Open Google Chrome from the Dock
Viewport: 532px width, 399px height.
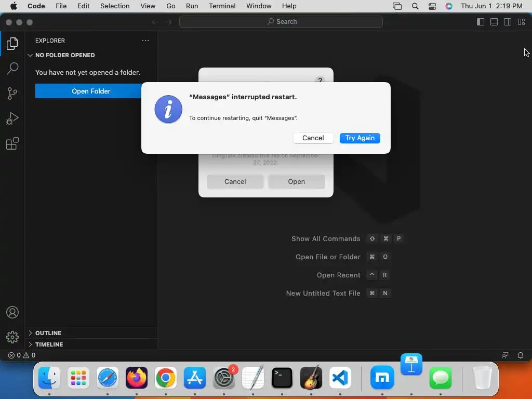pos(166,378)
